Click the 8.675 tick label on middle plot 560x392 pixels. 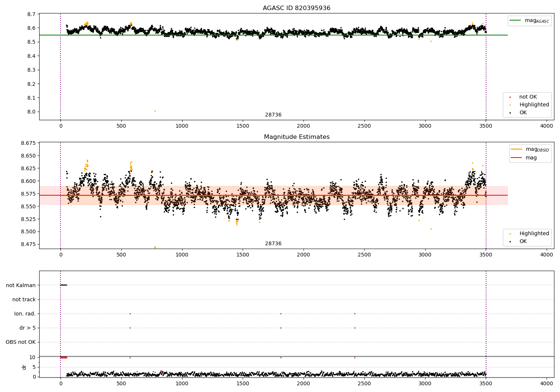click(28, 143)
